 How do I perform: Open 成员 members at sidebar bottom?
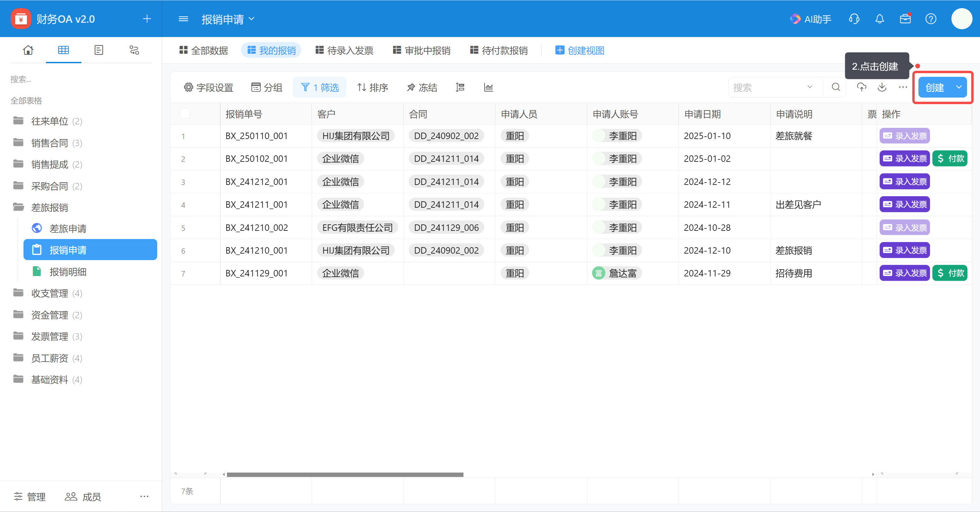(83, 496)
